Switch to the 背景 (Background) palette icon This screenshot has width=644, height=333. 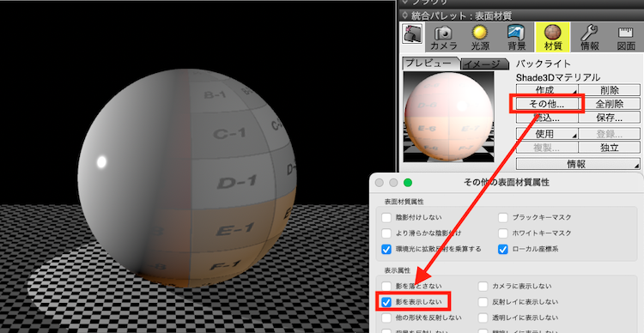[x=516, y=38]
